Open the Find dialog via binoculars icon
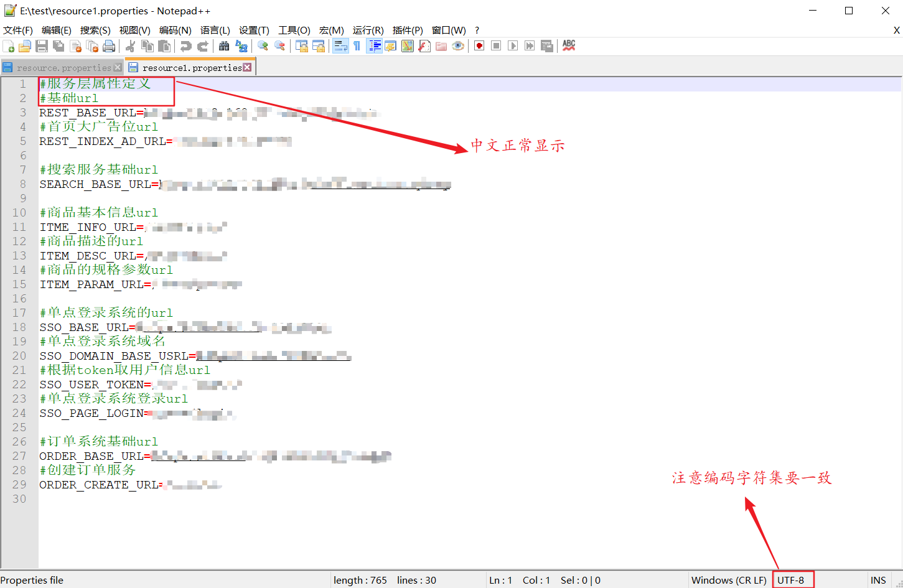 [x=223, y=45]
